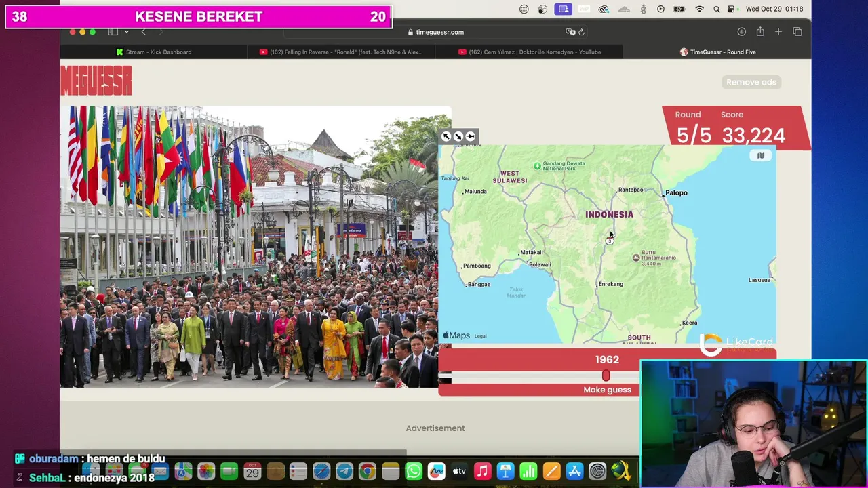Click the Buttu Rantamarahio mountain marker
This screenshot has width=868, height=488.
pyautogui.click(x=635, y=258)
